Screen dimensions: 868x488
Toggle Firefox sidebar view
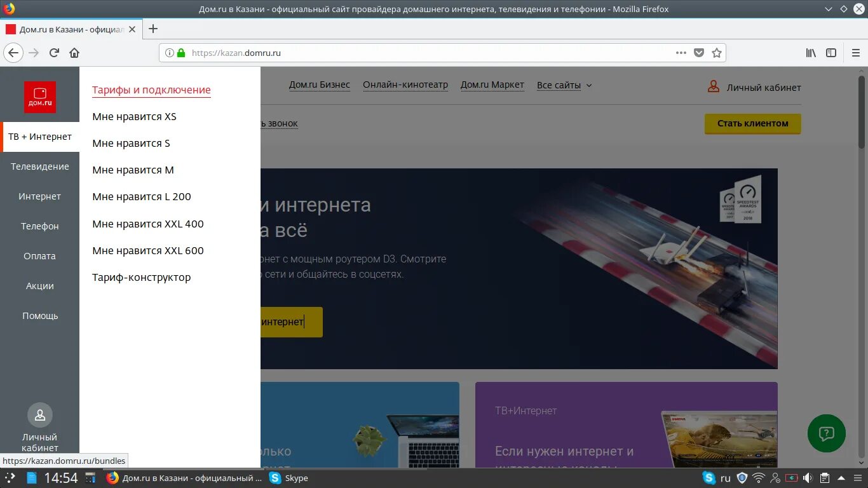(x=831, y=53)
